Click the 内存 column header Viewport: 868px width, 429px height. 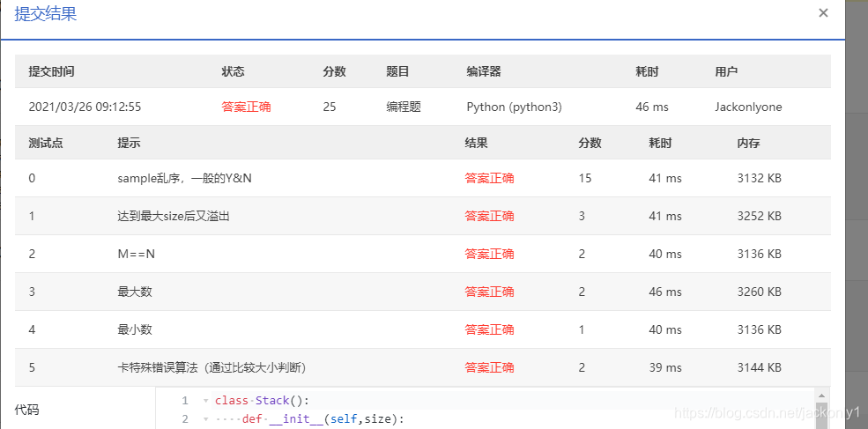point(748,143)
